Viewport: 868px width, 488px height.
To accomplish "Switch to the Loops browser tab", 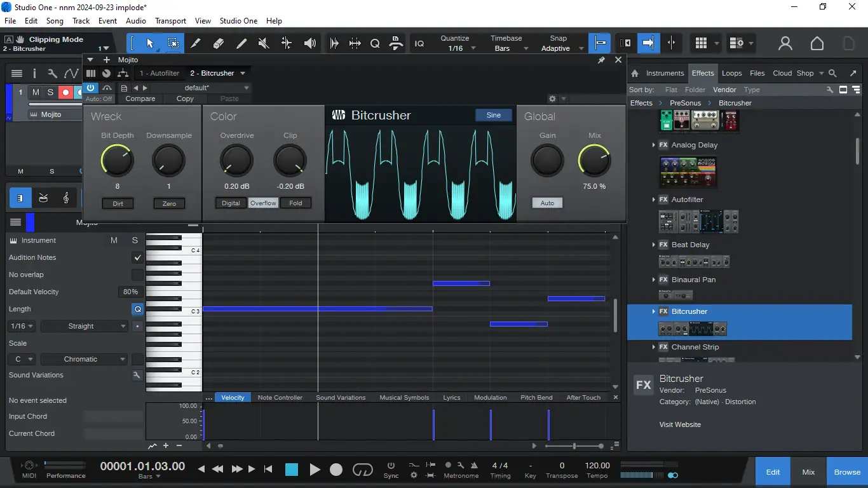I will pos(731,73).
